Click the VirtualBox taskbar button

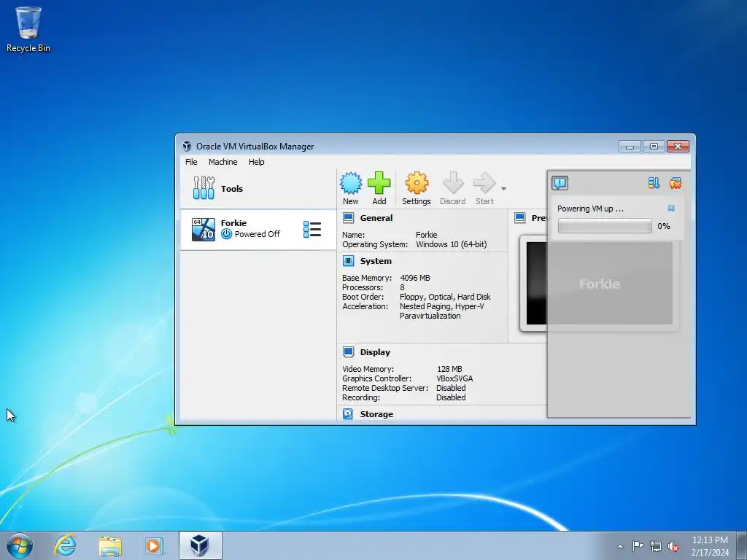click(200, 545)
